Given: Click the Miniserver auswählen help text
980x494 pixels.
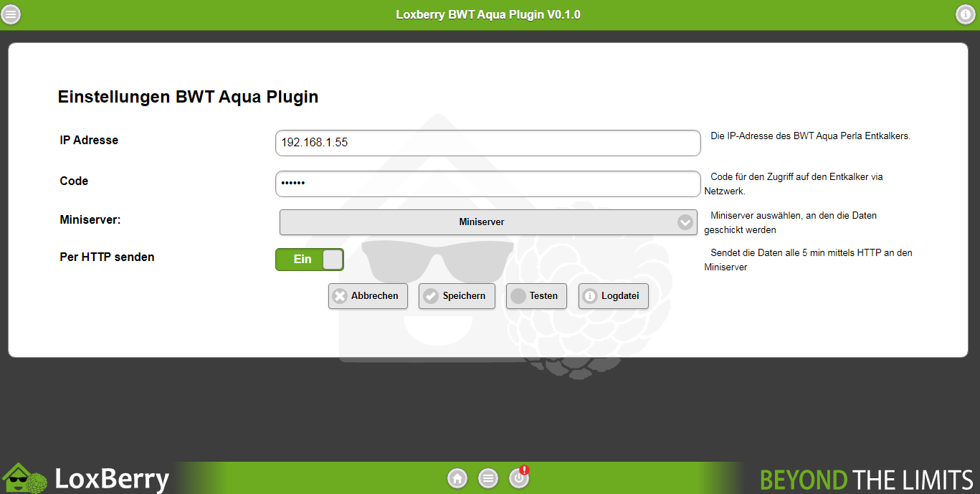Looking at the screenshot, I should pyautogui.click(x=791, y=222).
